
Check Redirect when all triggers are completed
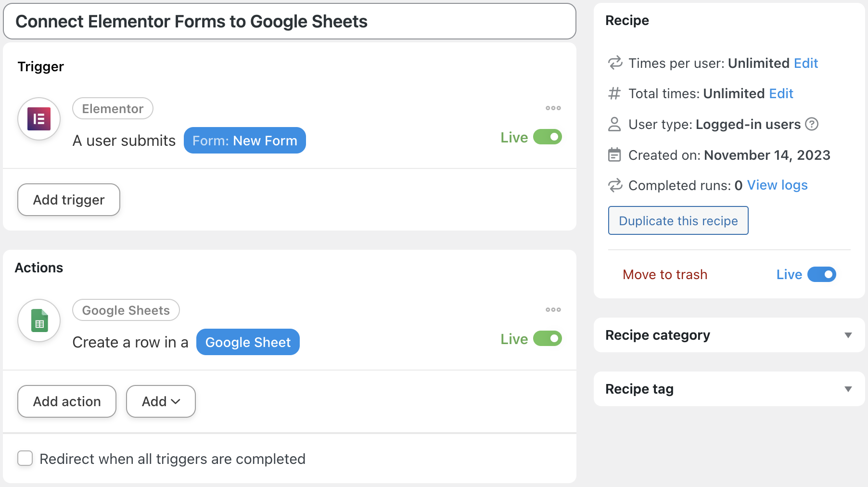coord(25,458)
